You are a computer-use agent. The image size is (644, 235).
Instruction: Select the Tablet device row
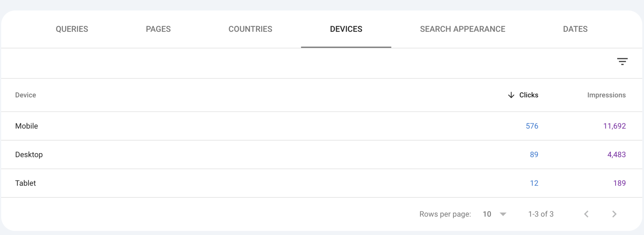[x=25, y=183]
